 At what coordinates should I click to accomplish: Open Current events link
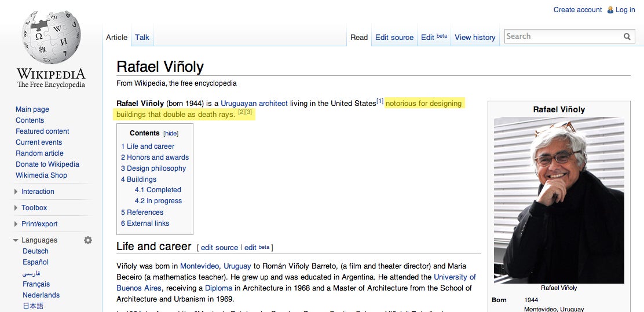tap(39, 142)
